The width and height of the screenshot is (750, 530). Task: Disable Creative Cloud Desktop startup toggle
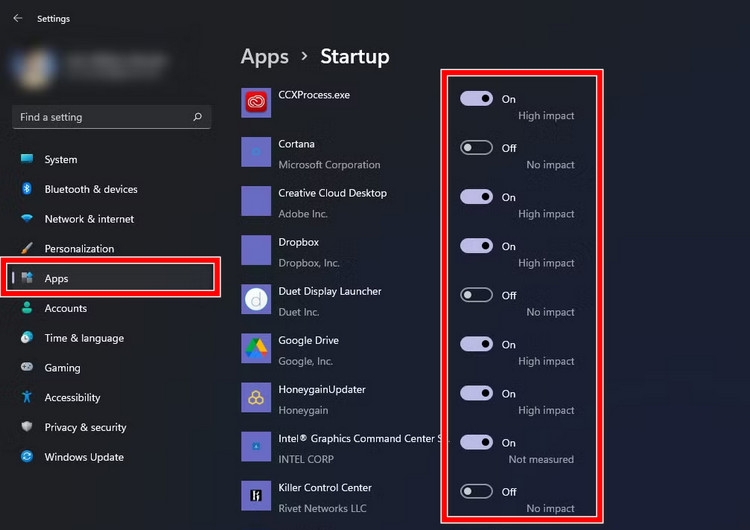pyautogui.click(x=476, y=197)
